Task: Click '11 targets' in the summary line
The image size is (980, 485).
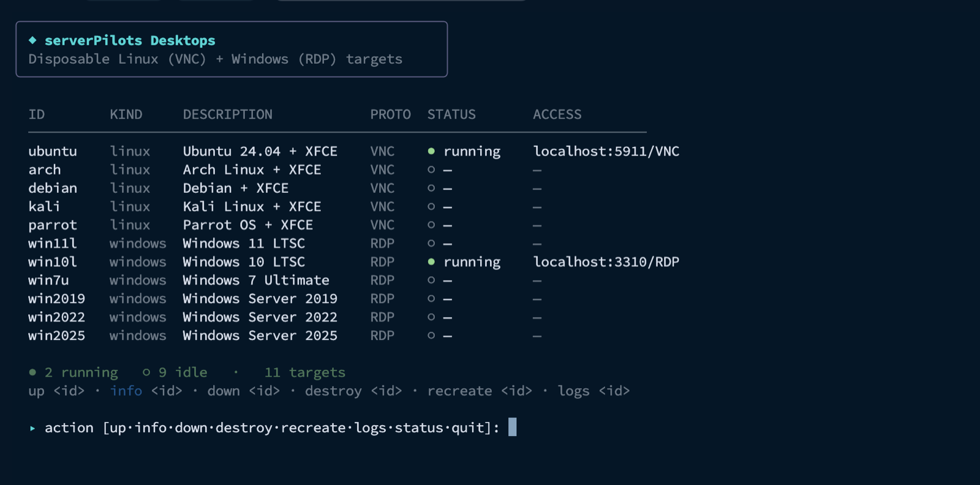Action: pos(305,372)
